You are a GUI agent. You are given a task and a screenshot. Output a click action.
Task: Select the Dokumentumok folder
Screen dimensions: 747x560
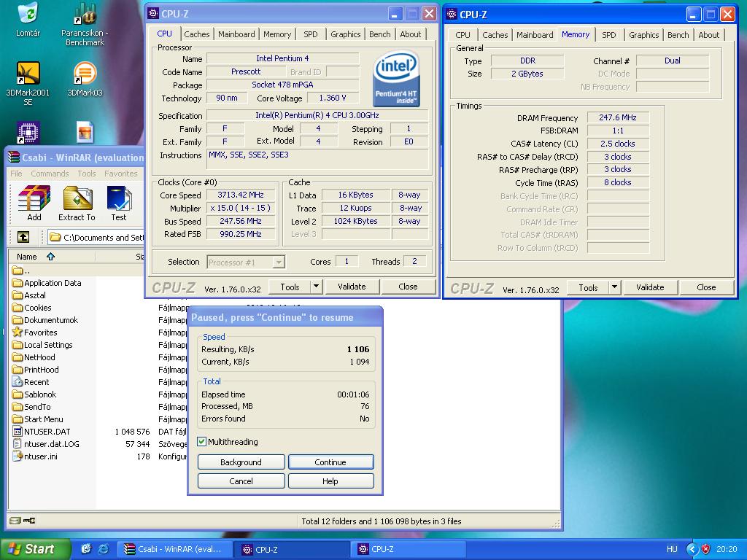pos(44,320)
